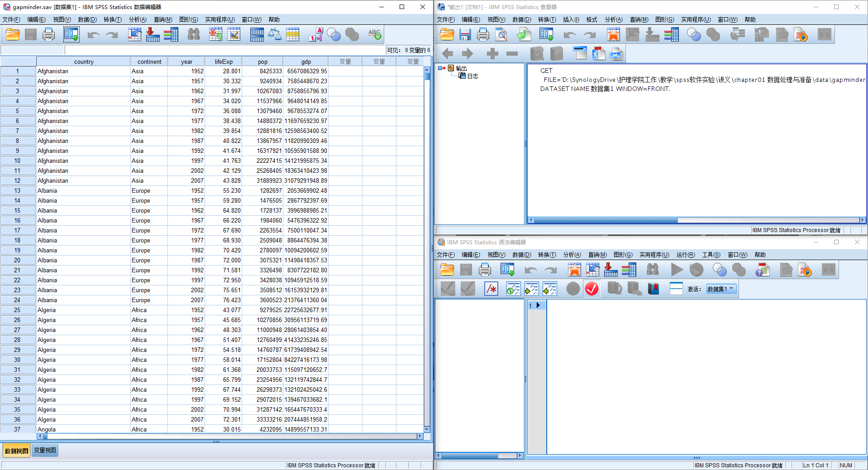Viewport: 868px width, 470px height.
Task: Click the Split file icon
Action: point(257,34)
